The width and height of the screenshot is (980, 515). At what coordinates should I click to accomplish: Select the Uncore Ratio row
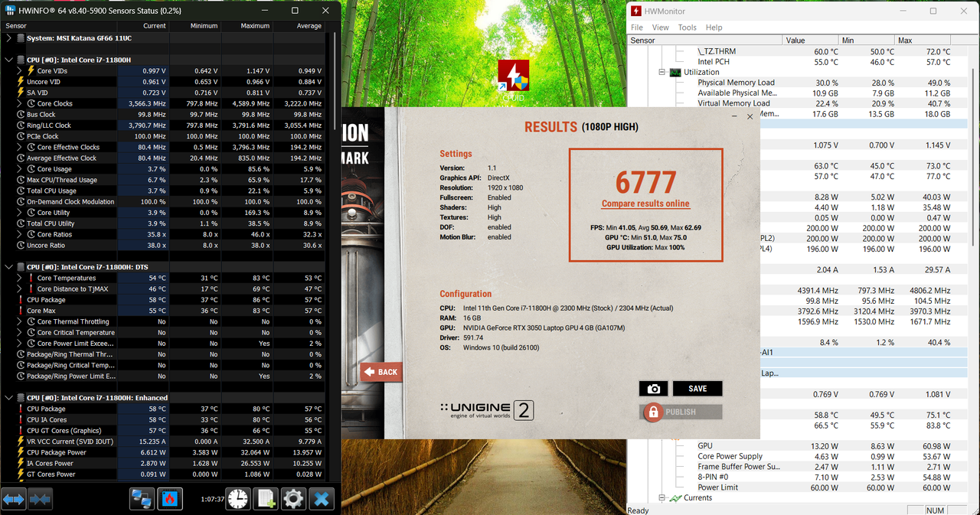[164, 245]
